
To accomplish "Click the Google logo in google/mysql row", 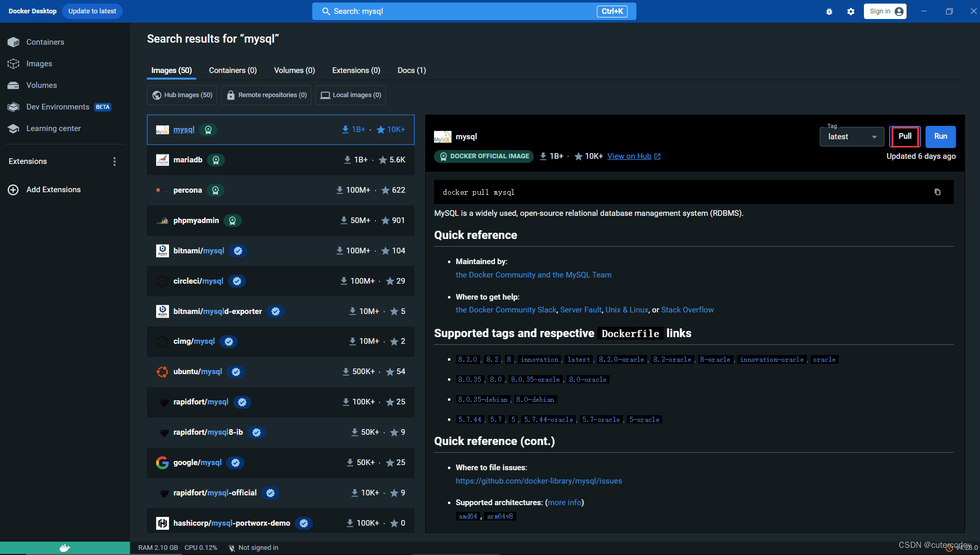I will coord(162,462).
